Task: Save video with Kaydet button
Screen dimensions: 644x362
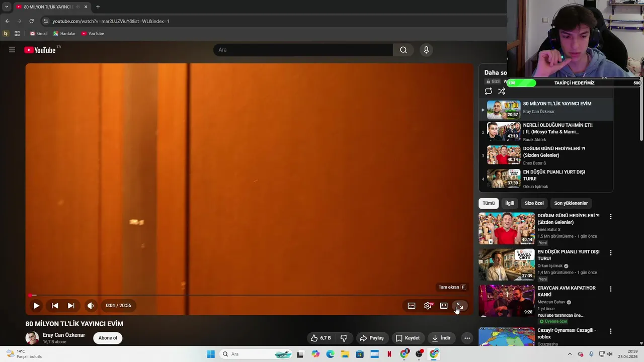Action: pos(408,338)
